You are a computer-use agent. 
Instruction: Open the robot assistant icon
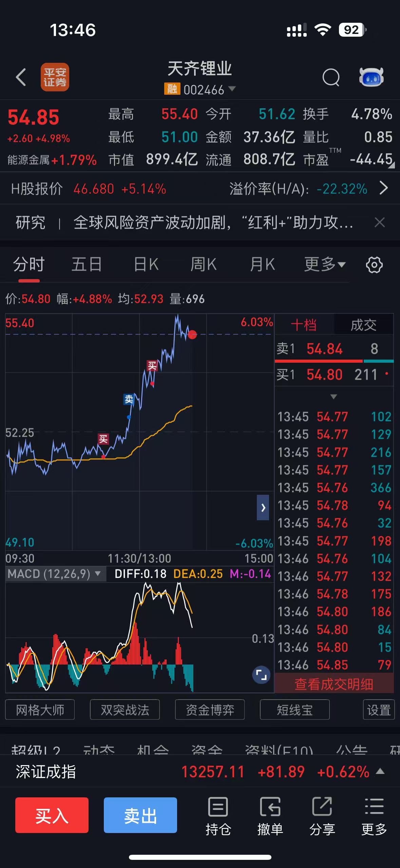[x=371, y=77]
